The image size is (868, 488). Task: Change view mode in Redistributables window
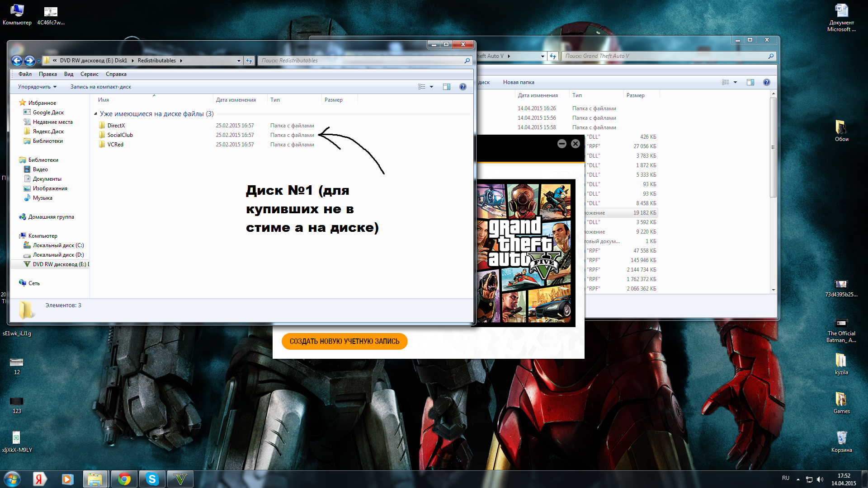coord(422,87)
